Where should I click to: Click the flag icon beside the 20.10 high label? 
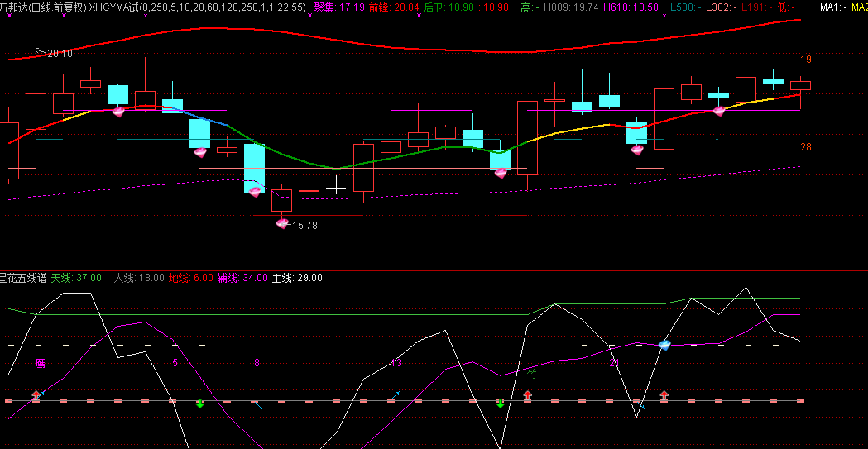(39, 51)
